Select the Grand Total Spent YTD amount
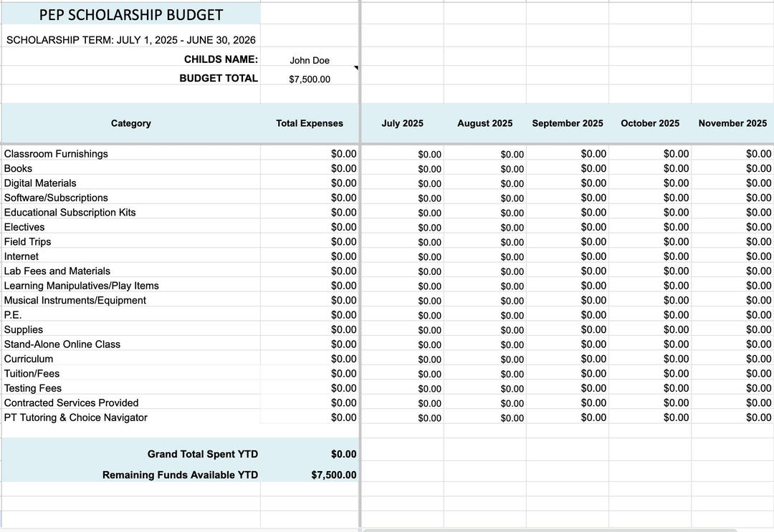Screen dimensions: 774x532 (x=344, y=454)
